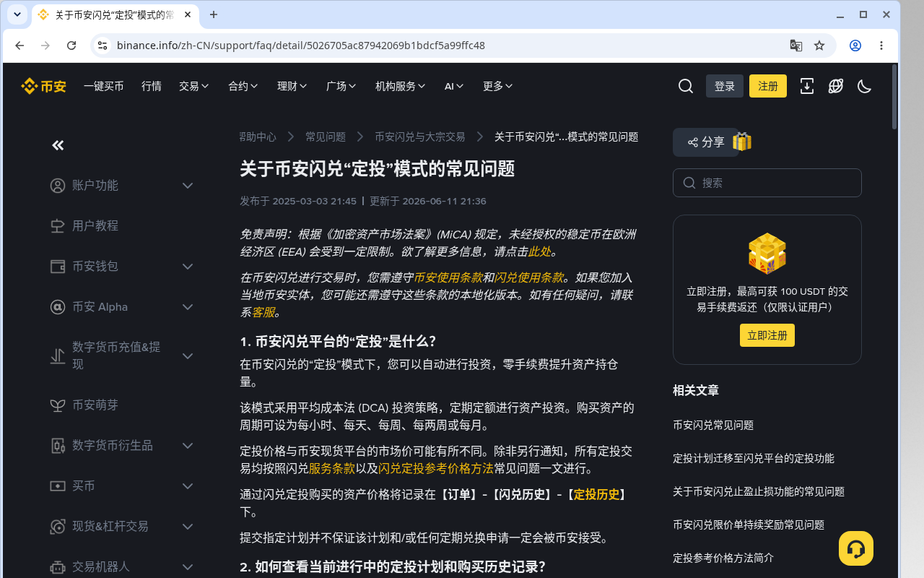Viewport: 924px width, 578px height.
Task: Open the 更多 dropdown menu
Action: (498, 86)
